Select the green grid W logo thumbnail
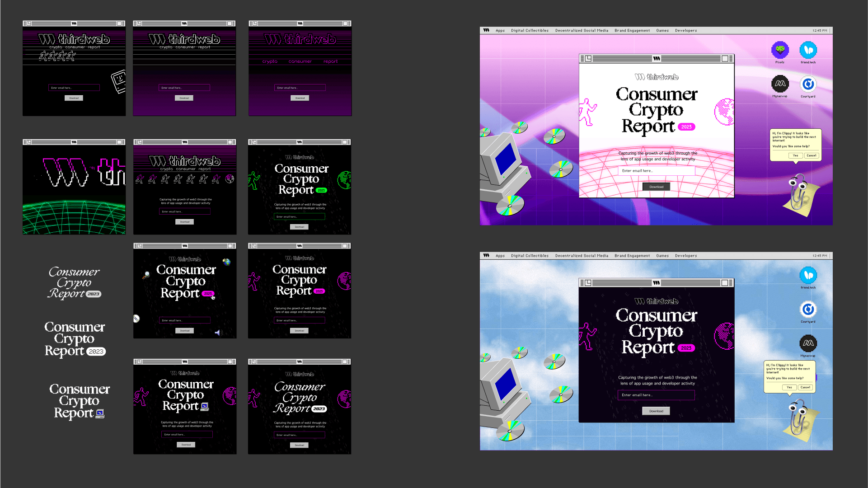 (74, 187)
